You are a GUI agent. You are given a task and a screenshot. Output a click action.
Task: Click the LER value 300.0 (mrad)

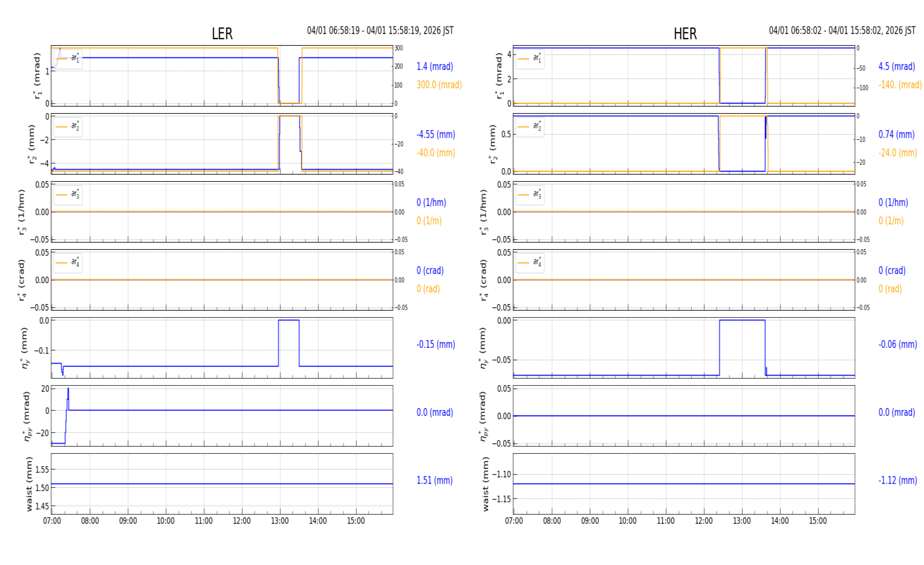(x=439, y=85)
